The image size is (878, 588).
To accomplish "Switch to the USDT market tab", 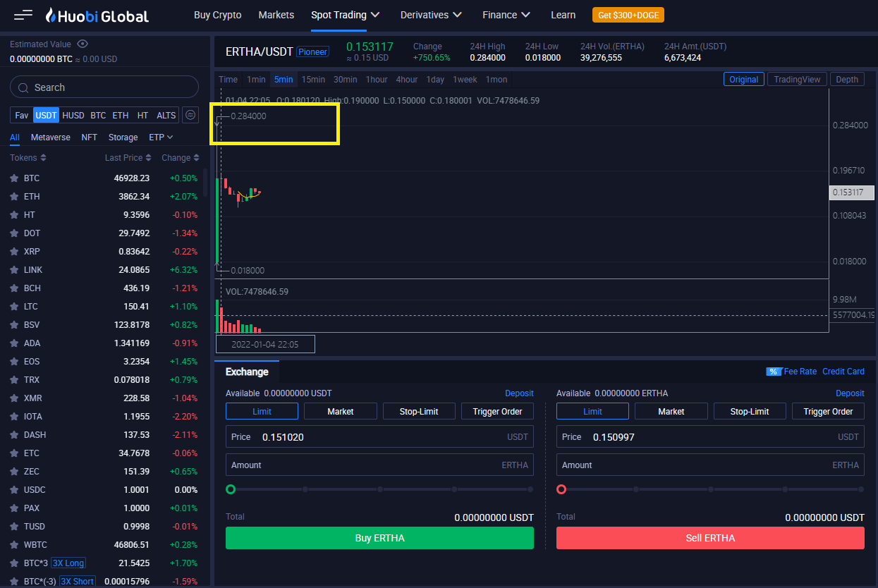I will [46, 115].
